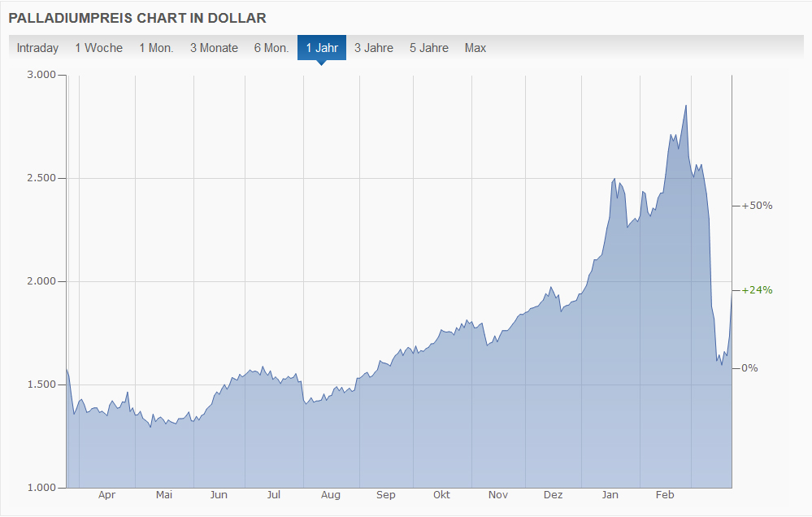Switch to the 6 Mon. tab

(271, 48)
